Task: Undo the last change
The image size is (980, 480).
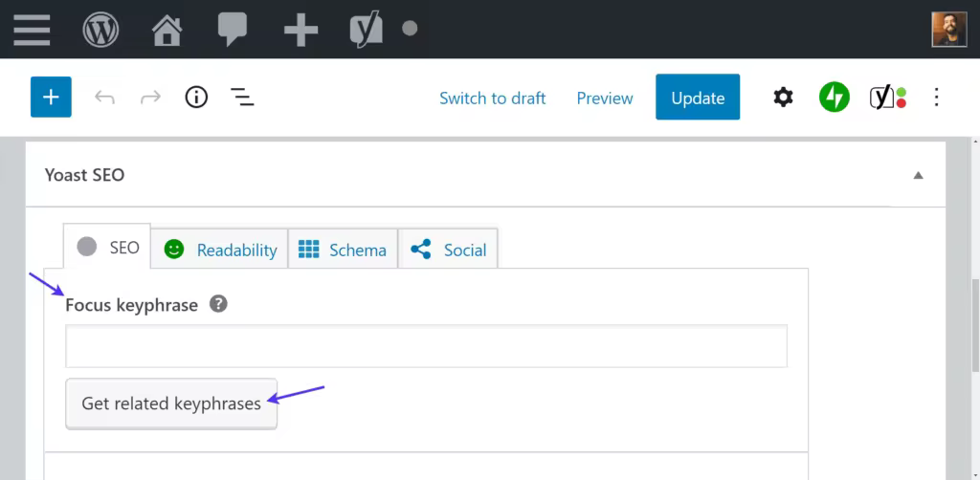Action: click(104, 98)
